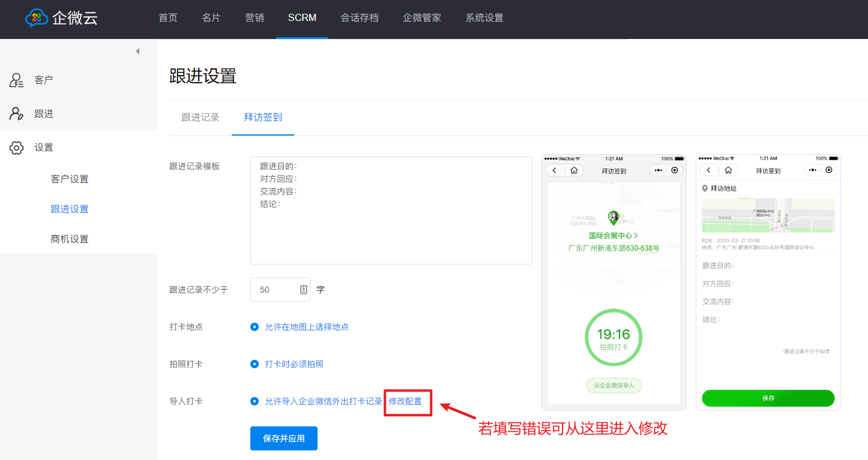Image resolution: width=868 pixels, height=460 pixels.
Task: Click green location pin on map preview
Action: click(613, 218)
